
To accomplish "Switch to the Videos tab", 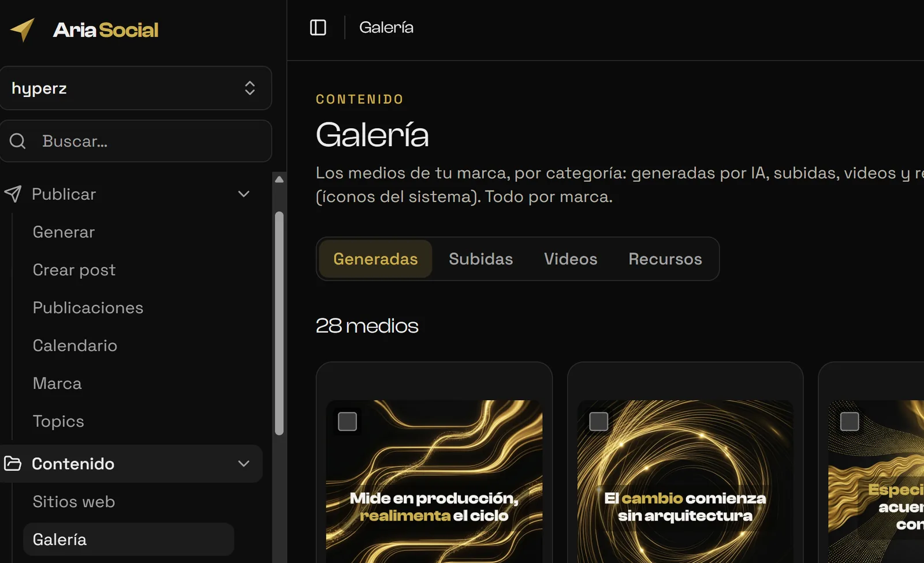I will 571,259.
